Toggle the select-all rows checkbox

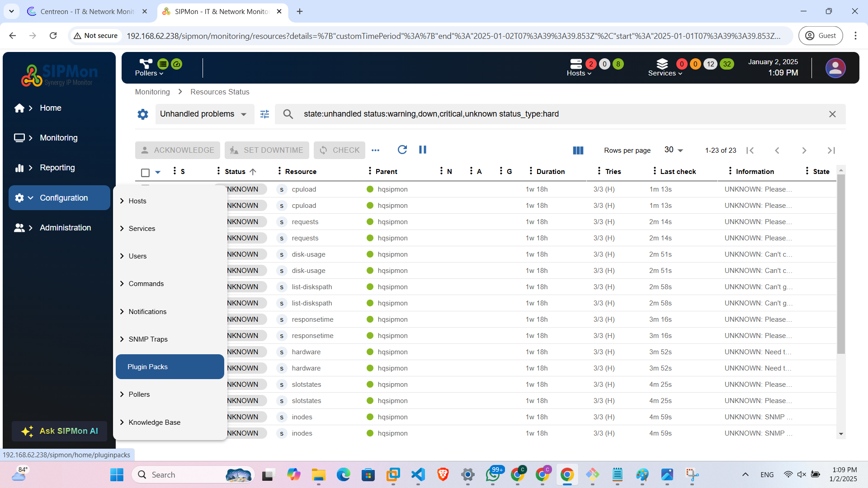[145, 172]
